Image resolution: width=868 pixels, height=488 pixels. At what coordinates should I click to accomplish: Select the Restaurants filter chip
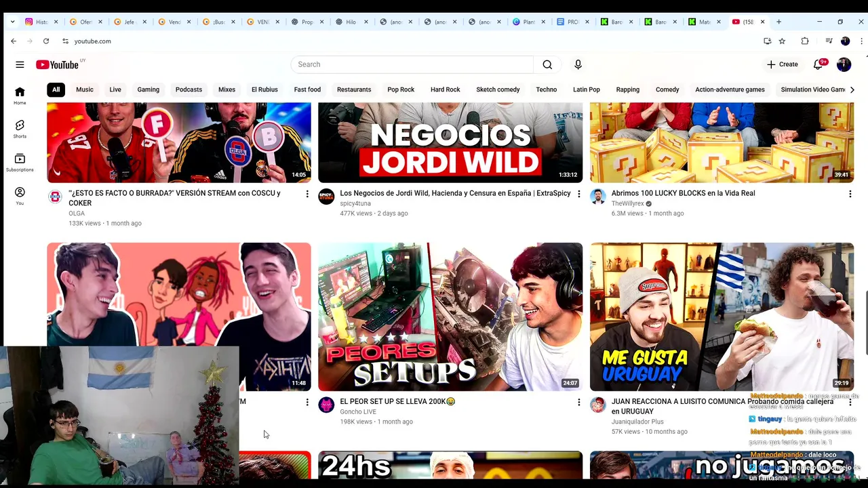click(354, 89)
